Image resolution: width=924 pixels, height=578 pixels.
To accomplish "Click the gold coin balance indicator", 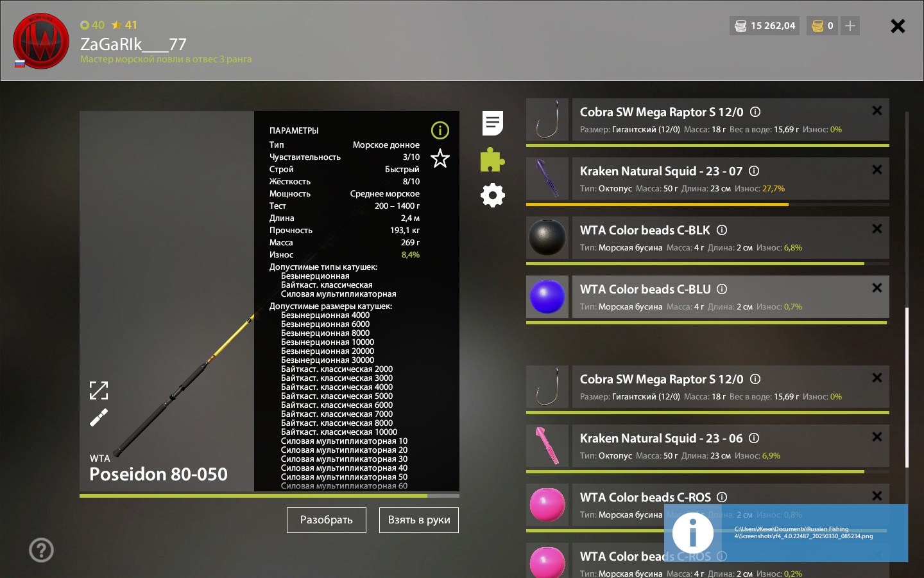I will 822,26.
